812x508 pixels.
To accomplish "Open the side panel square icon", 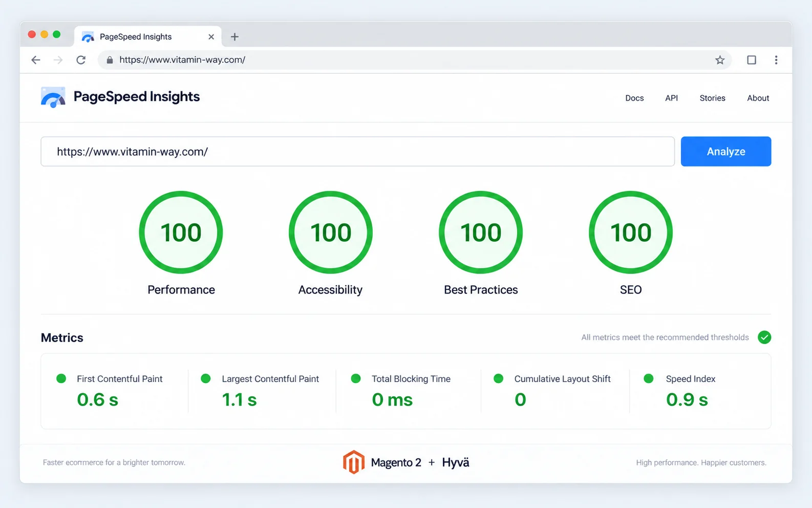I will [x=752, y=60].
